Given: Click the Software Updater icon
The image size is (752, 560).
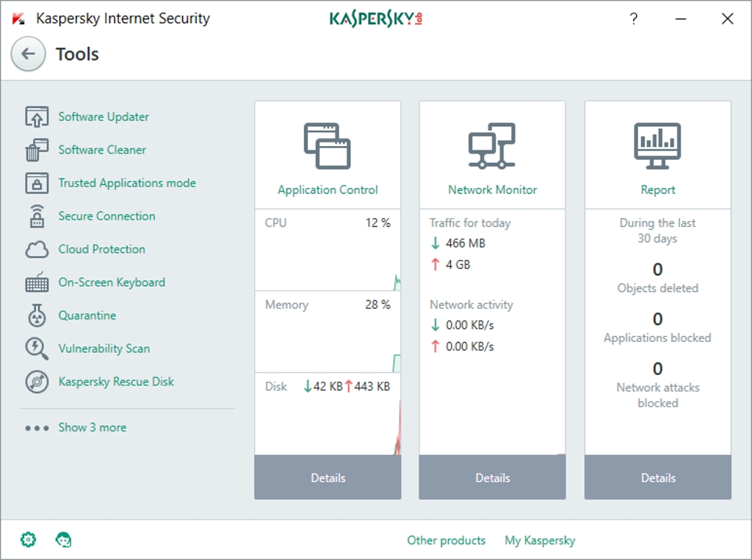Looking at the screenshot, I should 37,117.
